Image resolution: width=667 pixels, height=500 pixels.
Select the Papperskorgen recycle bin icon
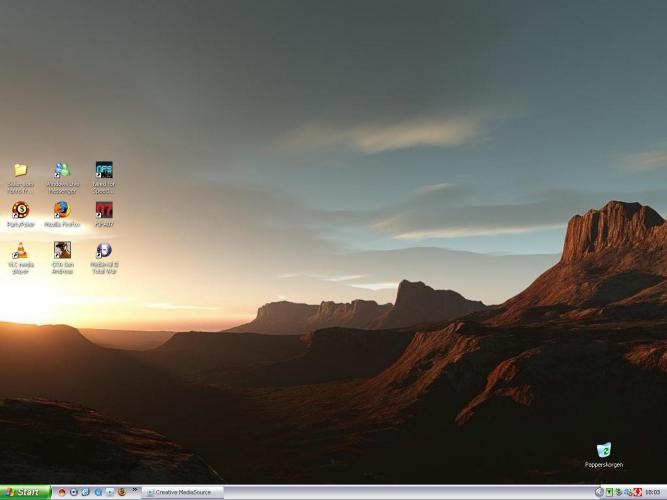(604, 451)
